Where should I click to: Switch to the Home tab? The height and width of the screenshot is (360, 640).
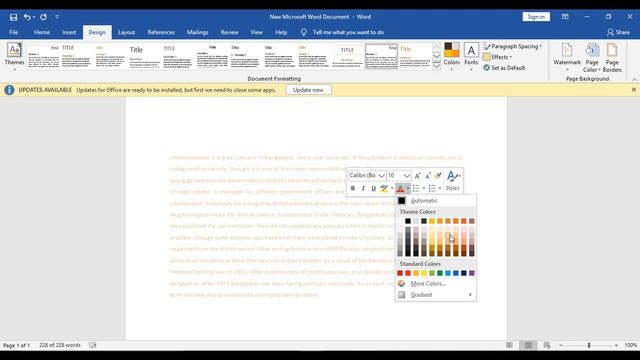(x=42, y=32)
